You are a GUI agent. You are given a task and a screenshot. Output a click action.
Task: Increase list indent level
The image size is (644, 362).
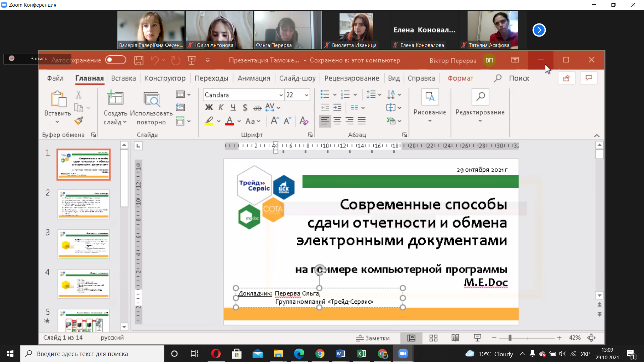(337, 107)
